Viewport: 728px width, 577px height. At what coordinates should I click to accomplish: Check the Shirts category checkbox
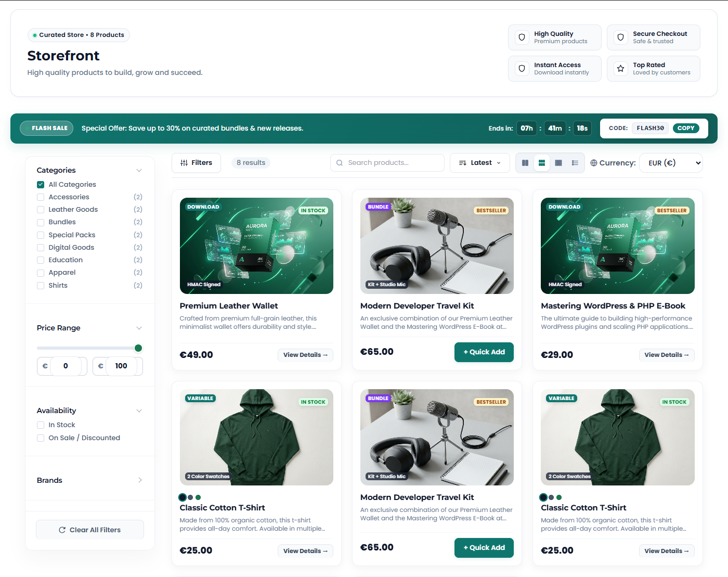[41, 286]
